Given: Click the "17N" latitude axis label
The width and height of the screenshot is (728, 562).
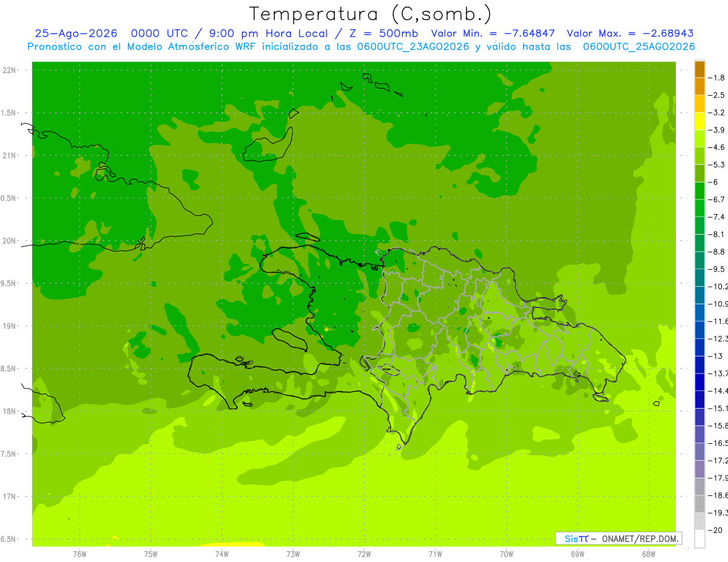Looking at the screenshot, I should click(x=8, y=497).
